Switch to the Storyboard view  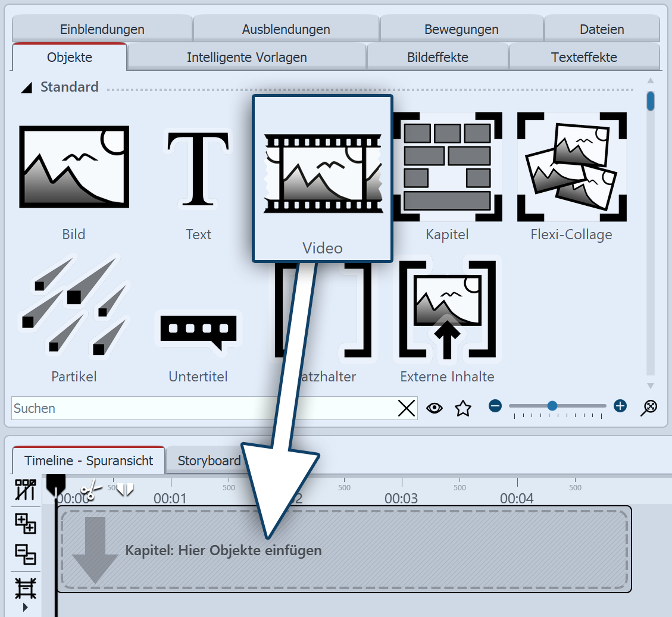210,460
